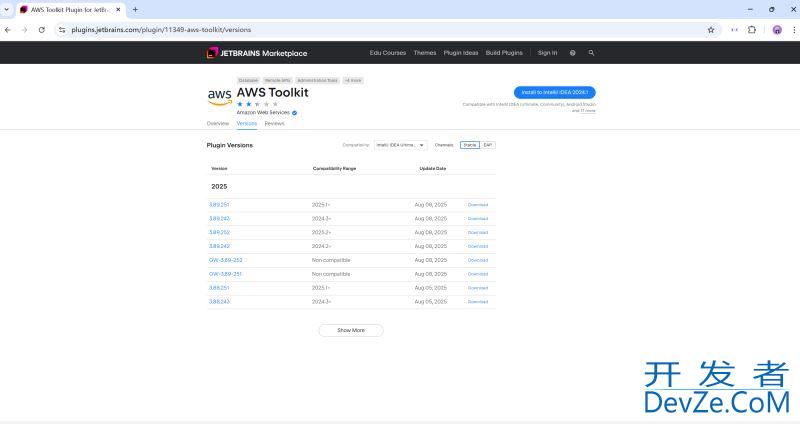Select the Stable channel toggle
This screenshot has height=424, width=800.
[470, 145]
